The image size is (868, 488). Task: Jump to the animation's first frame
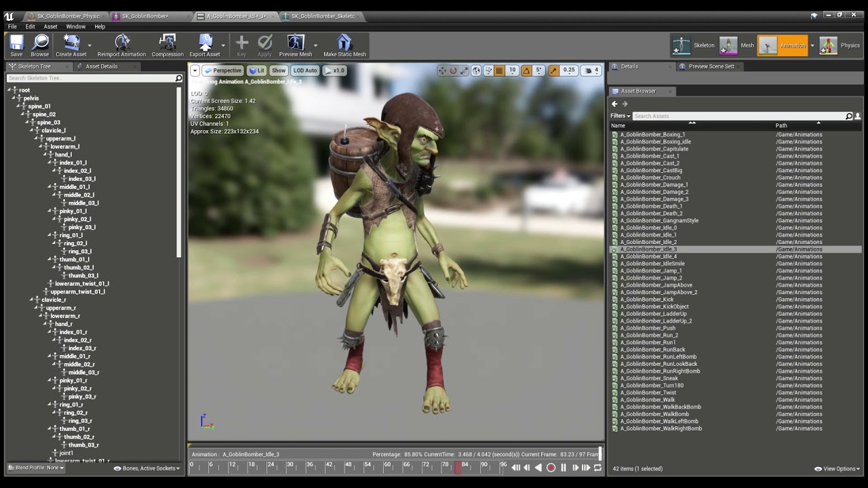click(x=515, y=468)
